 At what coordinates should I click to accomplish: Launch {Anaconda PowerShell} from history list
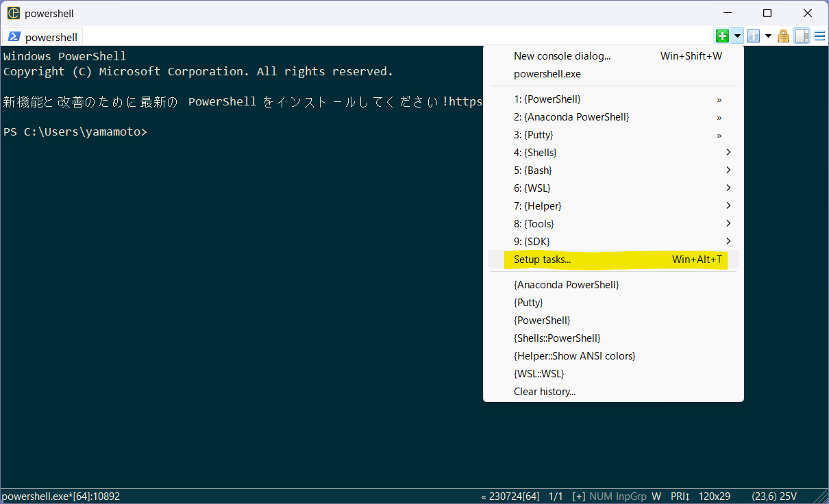pos(613,285)
